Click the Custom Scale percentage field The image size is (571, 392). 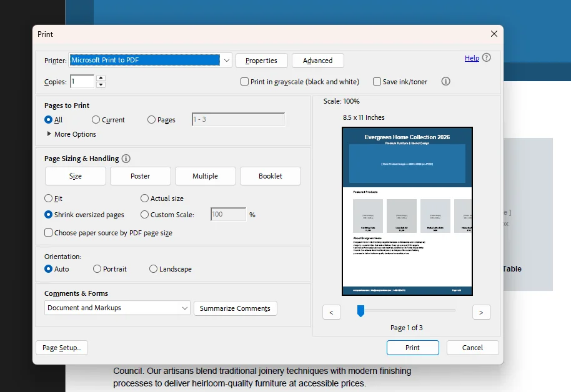pyautogui.click(x=228, y=214)
